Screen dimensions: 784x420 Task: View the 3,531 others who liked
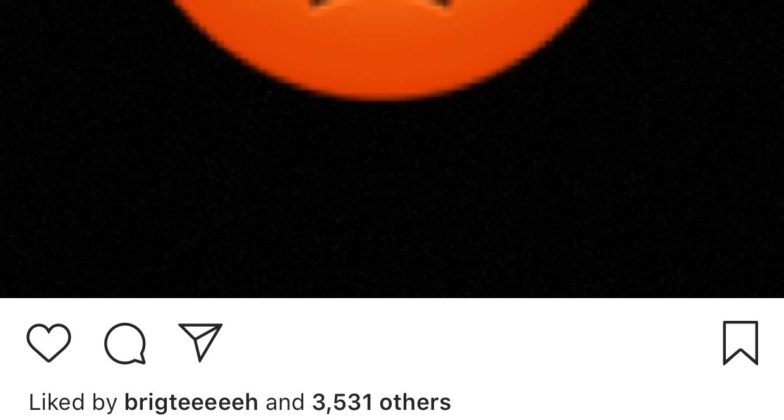tap(382, 402)
